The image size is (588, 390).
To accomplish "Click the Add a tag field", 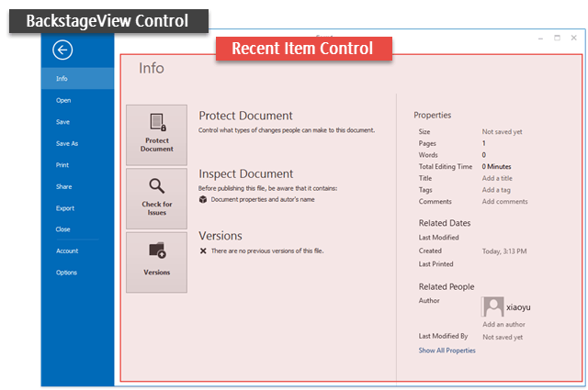I will click(x=496, y=190).
